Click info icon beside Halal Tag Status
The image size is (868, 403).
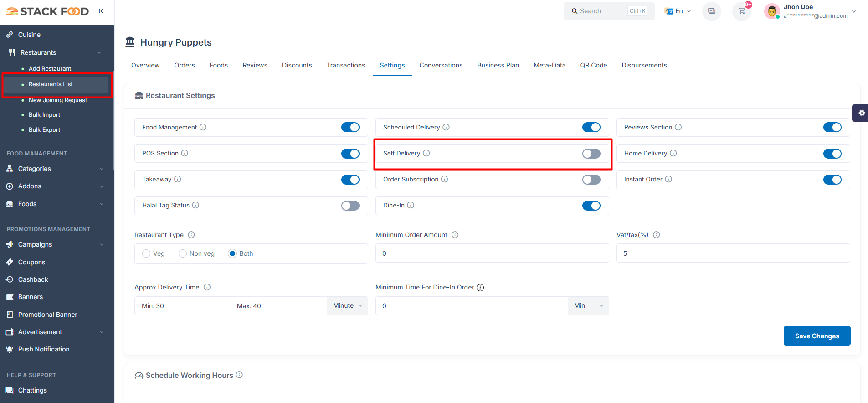[195, 205]
